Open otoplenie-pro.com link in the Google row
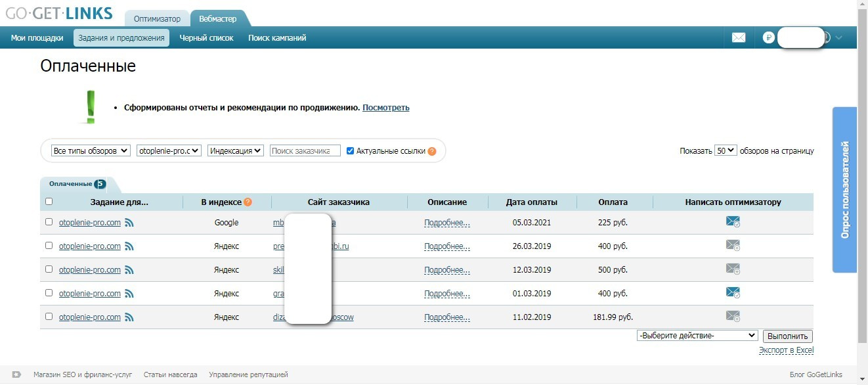Image resolution: width=868 pixels, height=385 pixels. pyautogui.click(x=90, y=223)
